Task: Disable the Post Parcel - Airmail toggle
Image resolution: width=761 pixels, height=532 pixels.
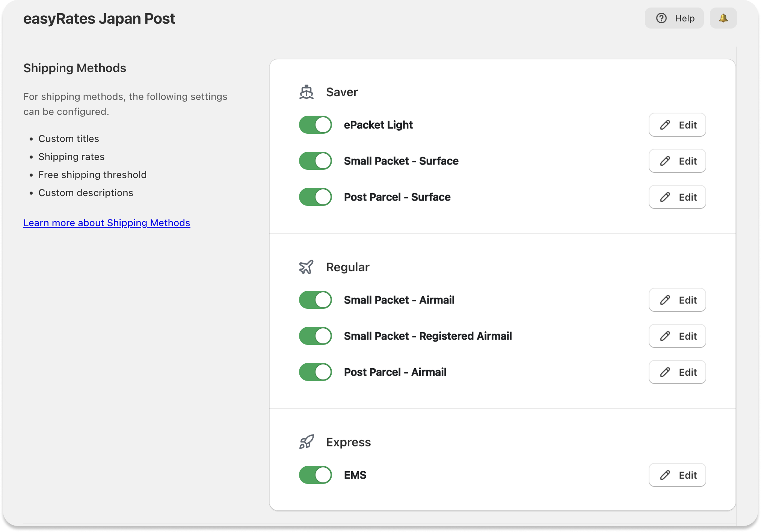Action: [316, 372]
